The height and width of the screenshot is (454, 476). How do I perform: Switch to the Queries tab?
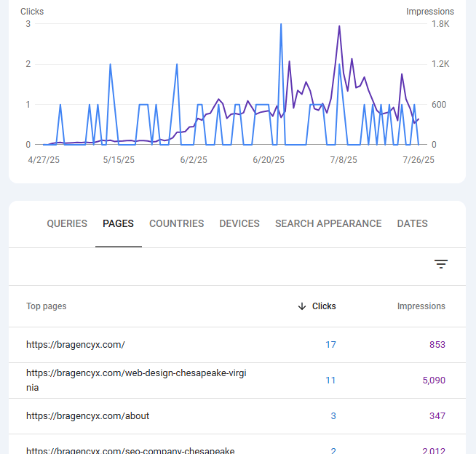pyautogui.click(x=67, y=223)
